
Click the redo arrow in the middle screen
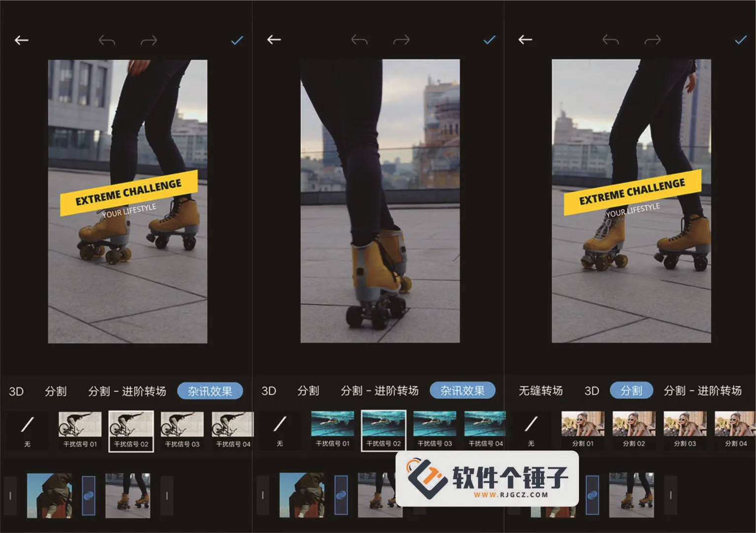401,40
